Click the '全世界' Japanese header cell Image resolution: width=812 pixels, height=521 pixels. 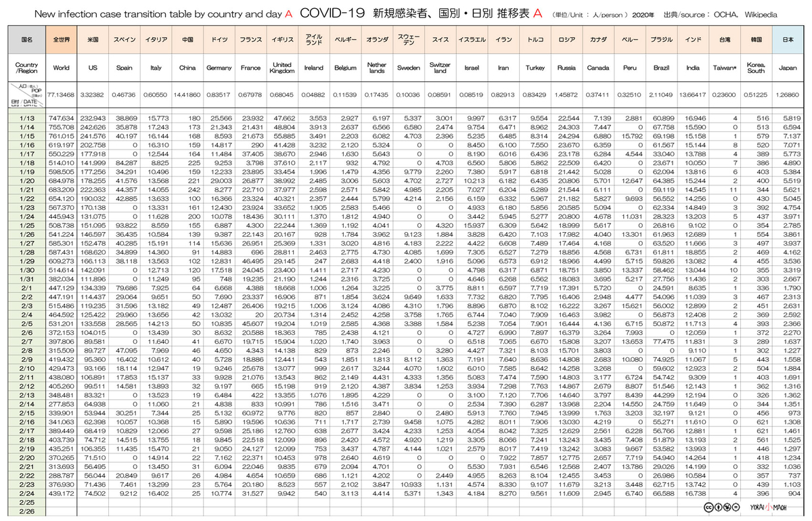pyautogui.click(x=62, y=40)
